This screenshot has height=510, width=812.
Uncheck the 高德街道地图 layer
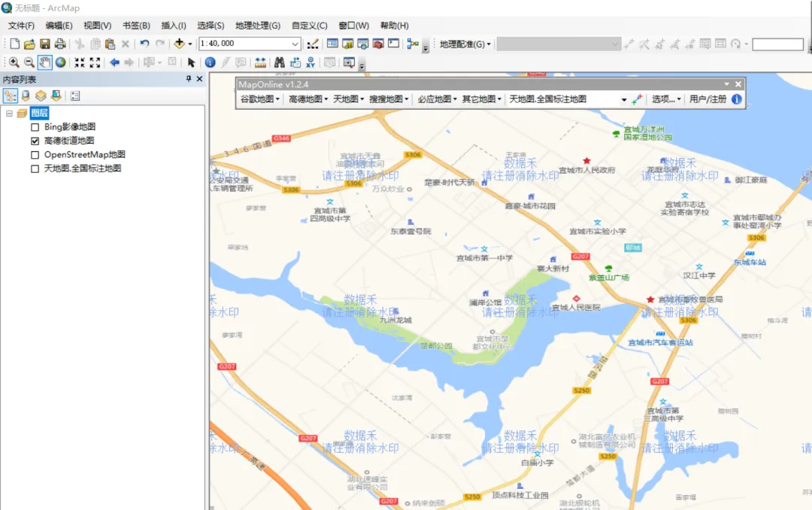(x=35, y=141)
